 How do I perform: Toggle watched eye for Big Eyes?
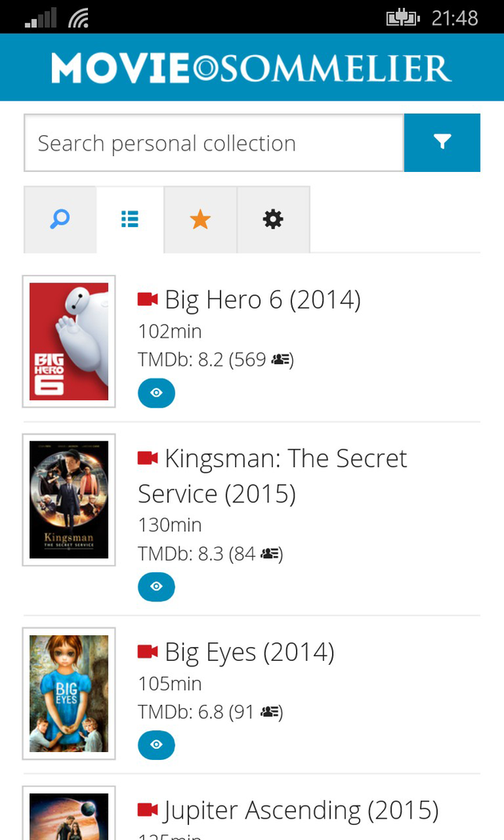pos(156,745)
